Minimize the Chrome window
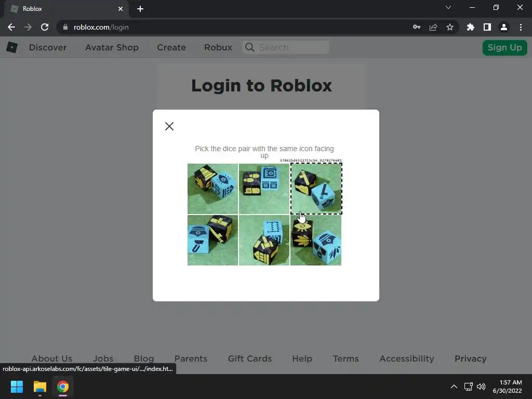 pyautogui.click(x=472, y=7)
